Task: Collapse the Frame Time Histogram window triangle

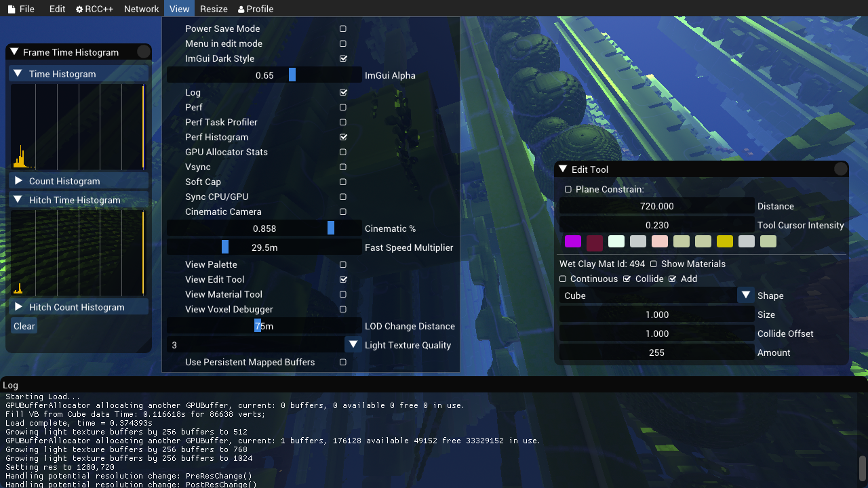Action: click(x=14, y=52)
